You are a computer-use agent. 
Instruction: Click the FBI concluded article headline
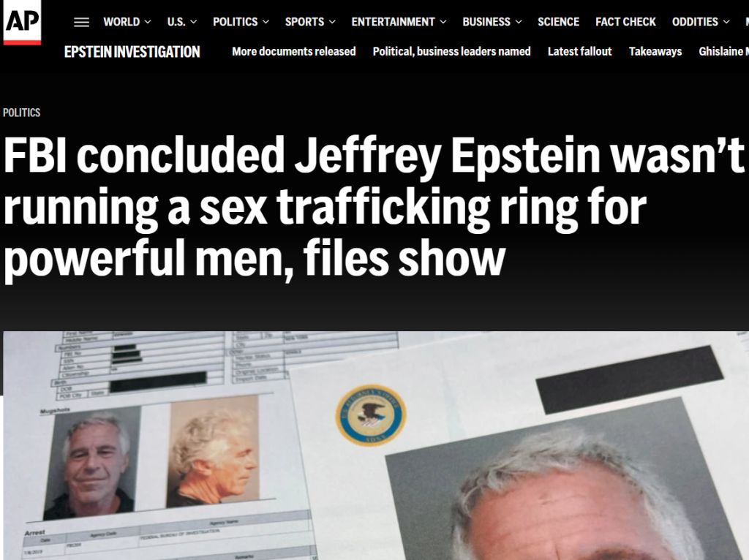373,207
